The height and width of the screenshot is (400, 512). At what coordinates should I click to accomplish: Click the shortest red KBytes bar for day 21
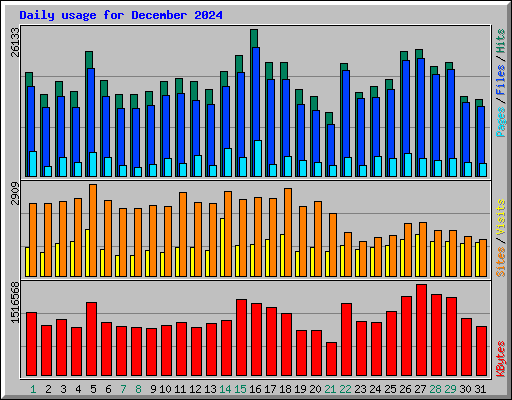[331, 359]
